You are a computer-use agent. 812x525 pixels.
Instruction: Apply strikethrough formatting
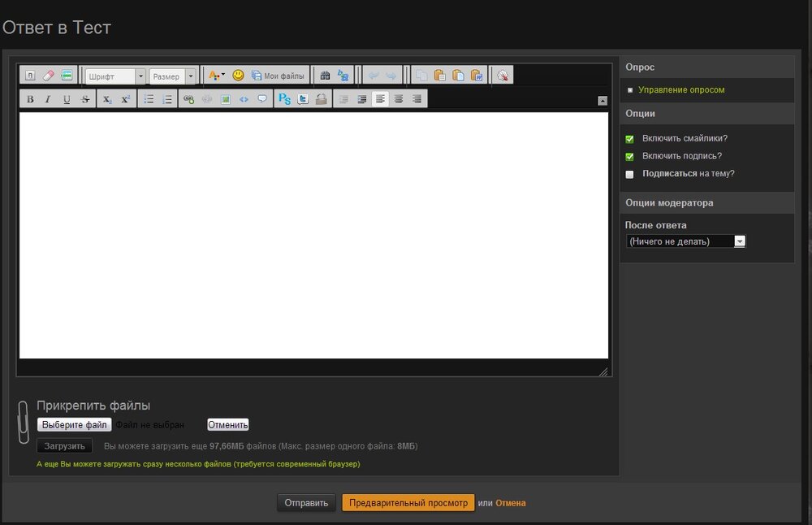(x=85, y=99)
